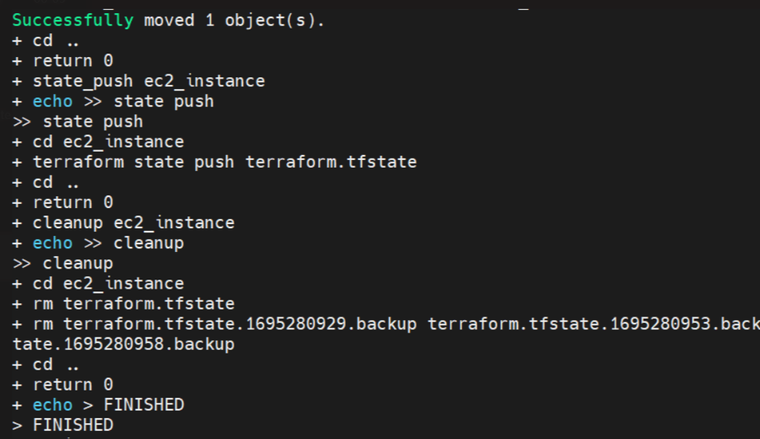The height and width of the screenshot is (439, 760).
Task: Click cyan "echo" before ">> state push"
Action: (52, 101)
